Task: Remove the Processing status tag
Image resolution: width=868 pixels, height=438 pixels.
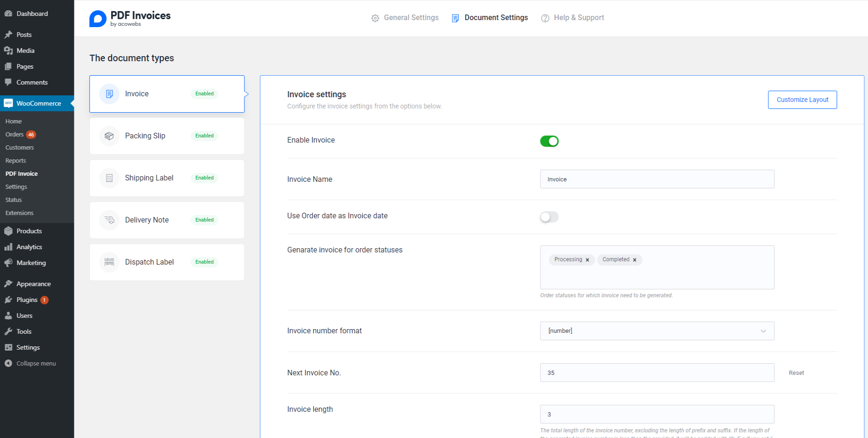Action: coord(588,260)
